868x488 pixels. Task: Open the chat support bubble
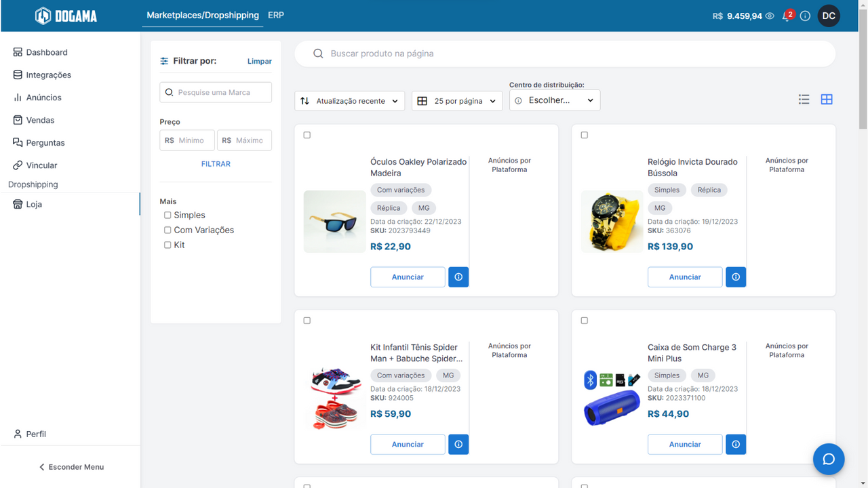click(829, 459)
